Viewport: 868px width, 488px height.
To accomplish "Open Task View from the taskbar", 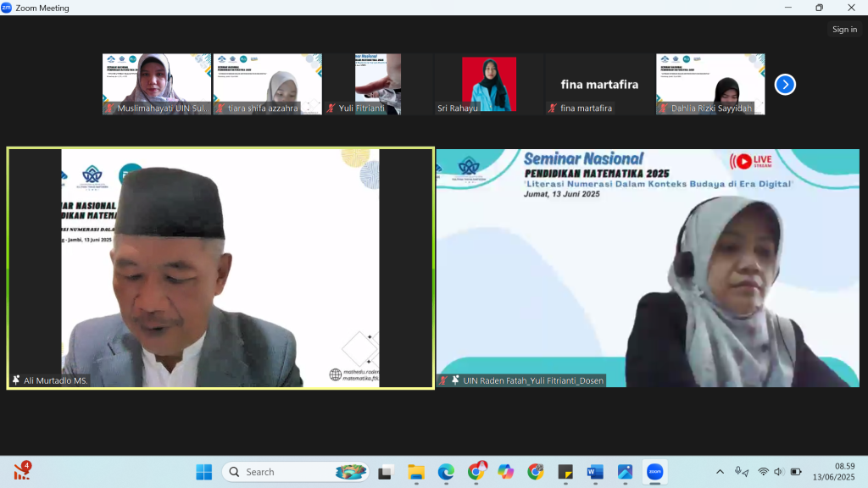I will 386,472.
